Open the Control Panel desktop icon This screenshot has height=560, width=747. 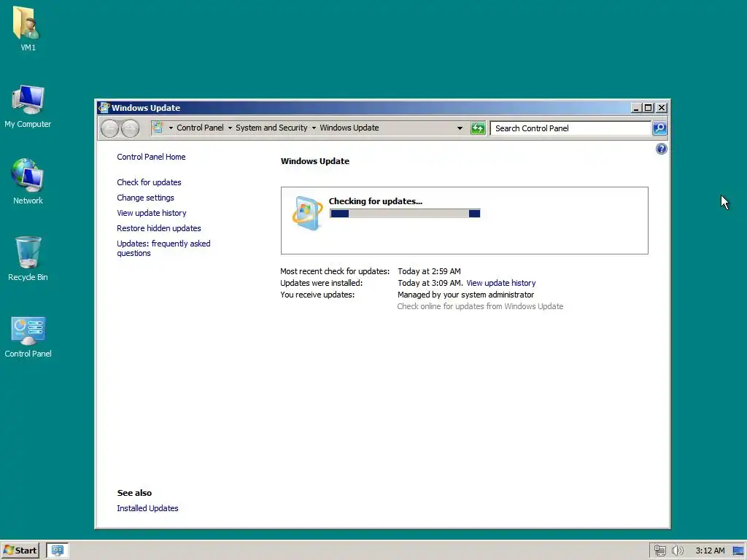point(28,335)
